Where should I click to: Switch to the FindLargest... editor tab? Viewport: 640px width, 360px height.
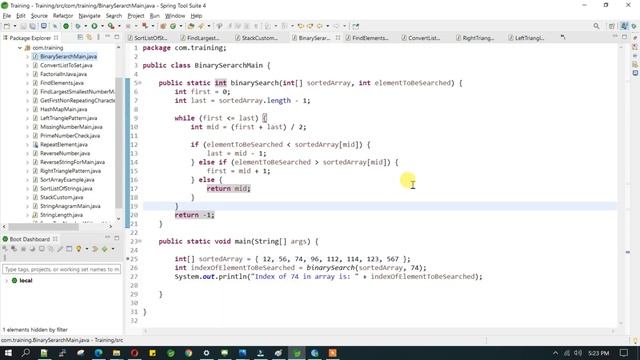tap(203, 38)
